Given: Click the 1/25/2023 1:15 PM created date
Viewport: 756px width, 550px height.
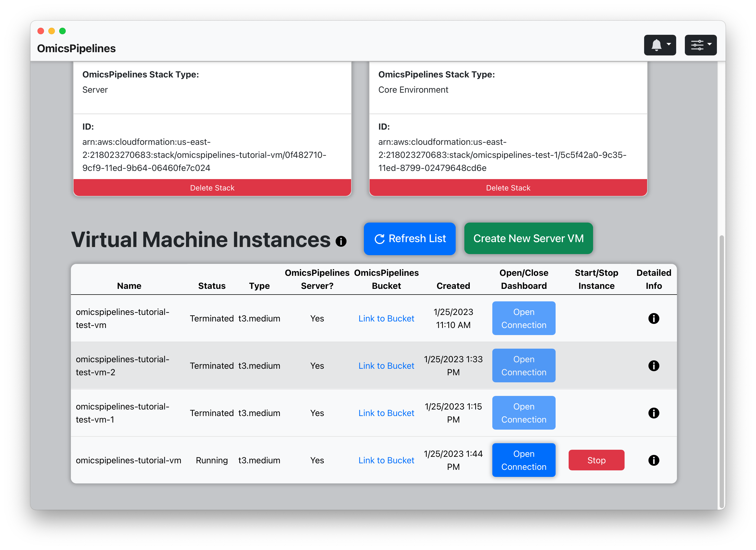Looking at the screenshot, I should (453, 413).
